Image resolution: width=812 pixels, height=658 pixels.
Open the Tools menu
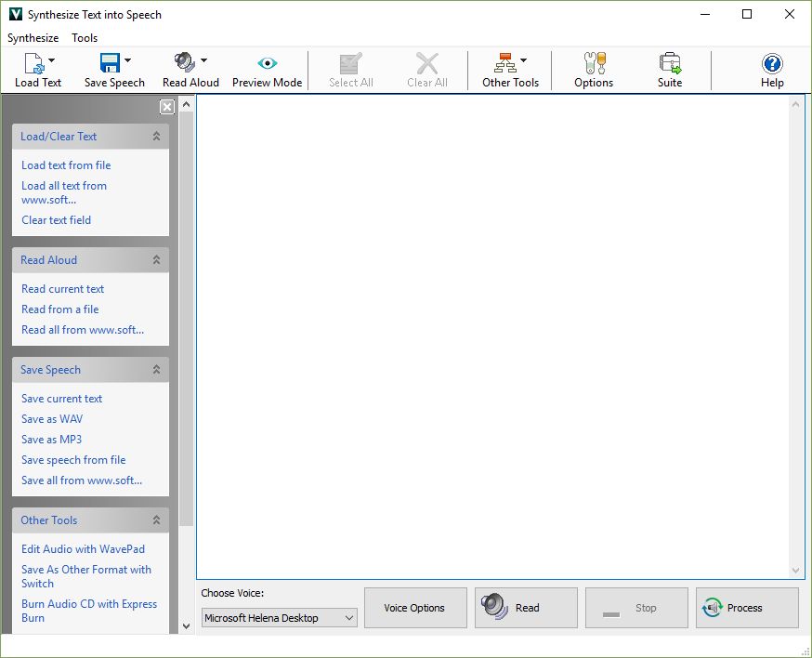85,38
